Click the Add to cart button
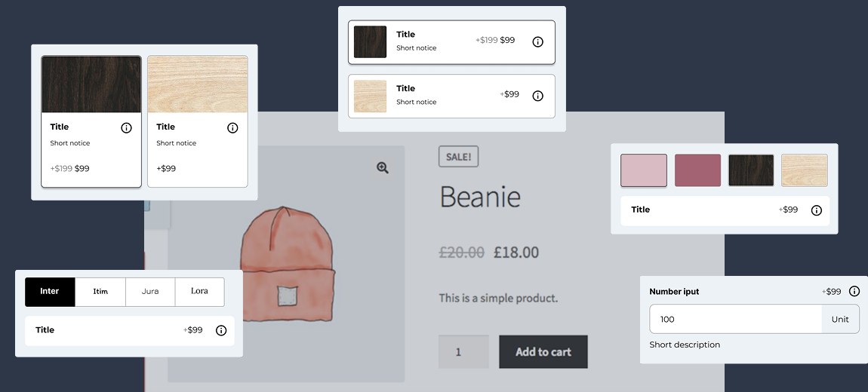This screenshot has height=392, width=868. (x=543, y=352)
